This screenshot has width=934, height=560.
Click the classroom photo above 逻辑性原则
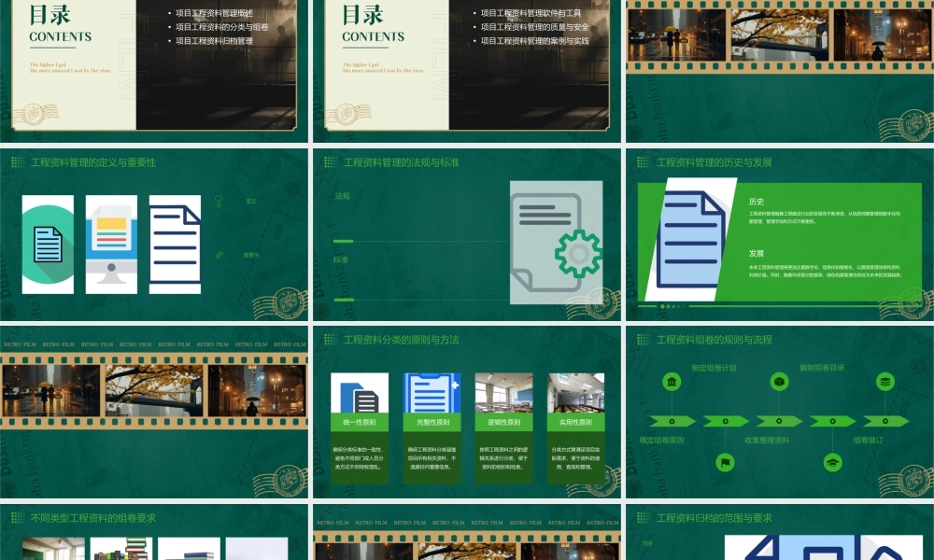(503, 393)
